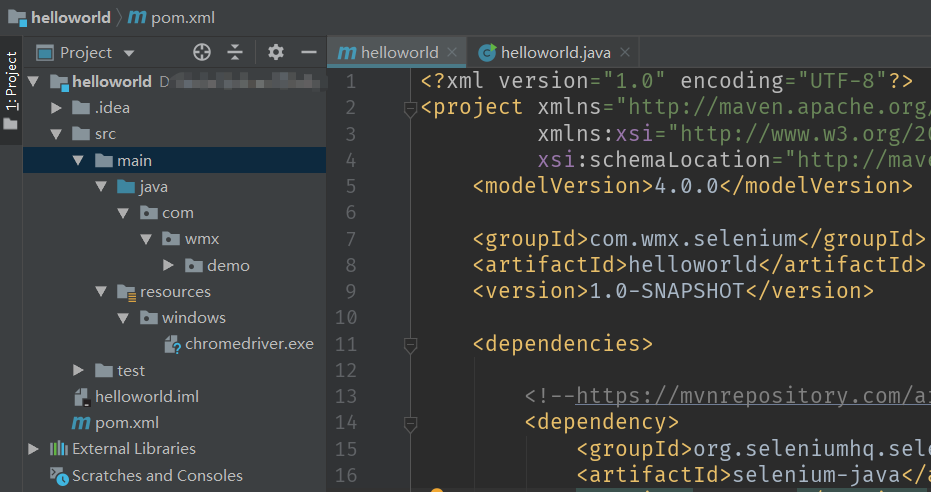This screenshot has width=931, height=492.
Task: Click the com.wmx.selenium groupId text
Action: 693,239
